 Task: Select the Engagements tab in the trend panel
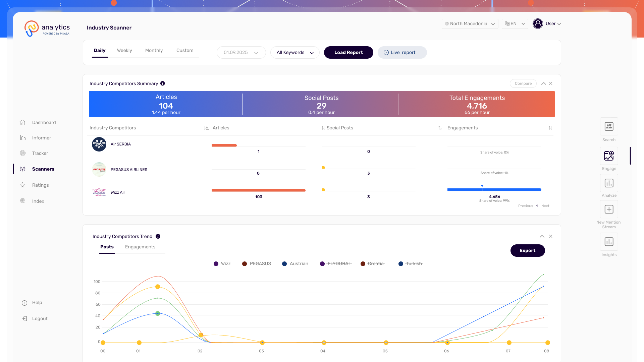(x=140, y=247)
